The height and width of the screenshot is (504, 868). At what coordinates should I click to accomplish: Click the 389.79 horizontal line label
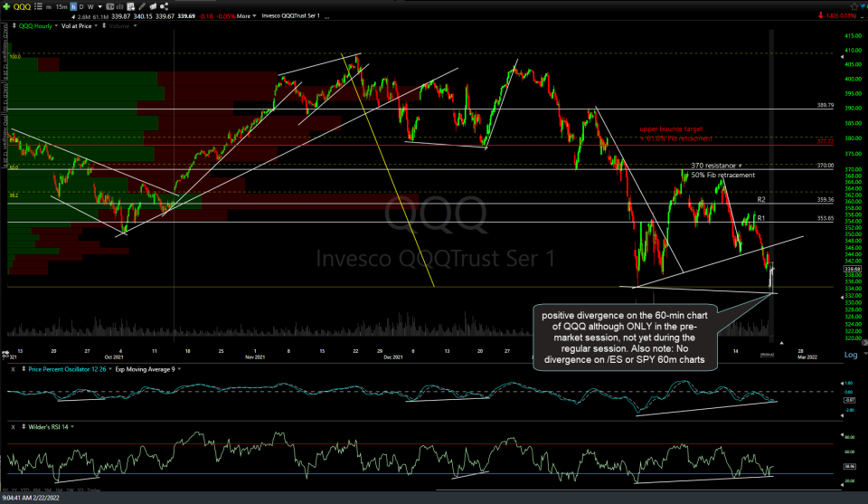(x=825, y=105)
